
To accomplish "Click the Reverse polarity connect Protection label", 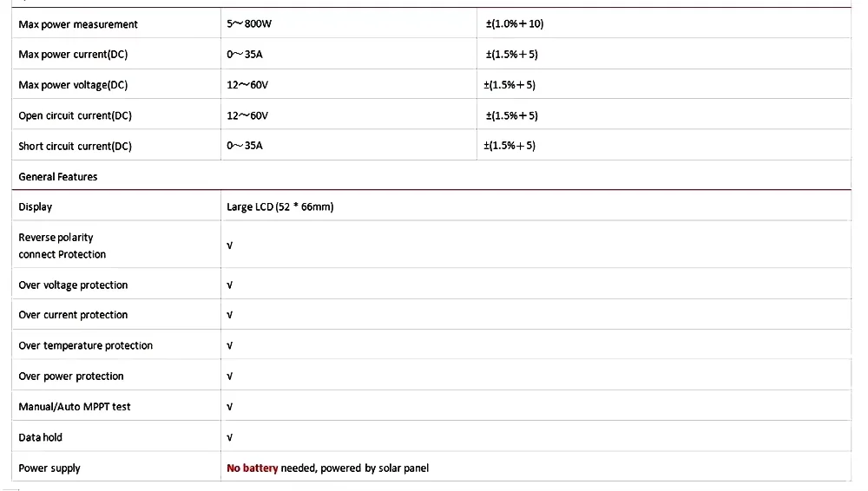I will coord(62,245).
